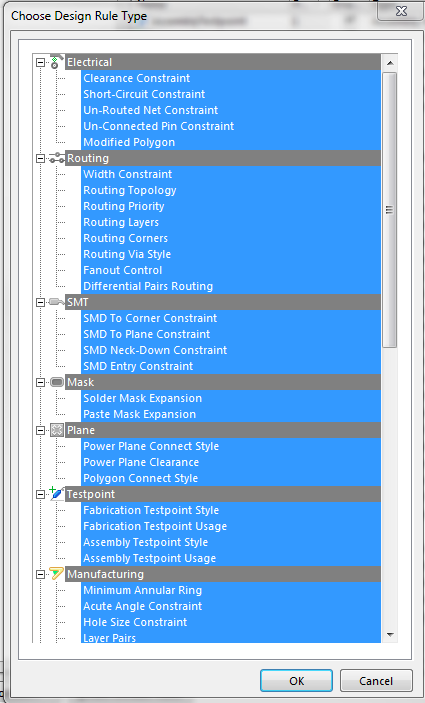Collapse the Electrical rule group
The width and height of the screenshot is (425, 703).
(x=41, y=62)
